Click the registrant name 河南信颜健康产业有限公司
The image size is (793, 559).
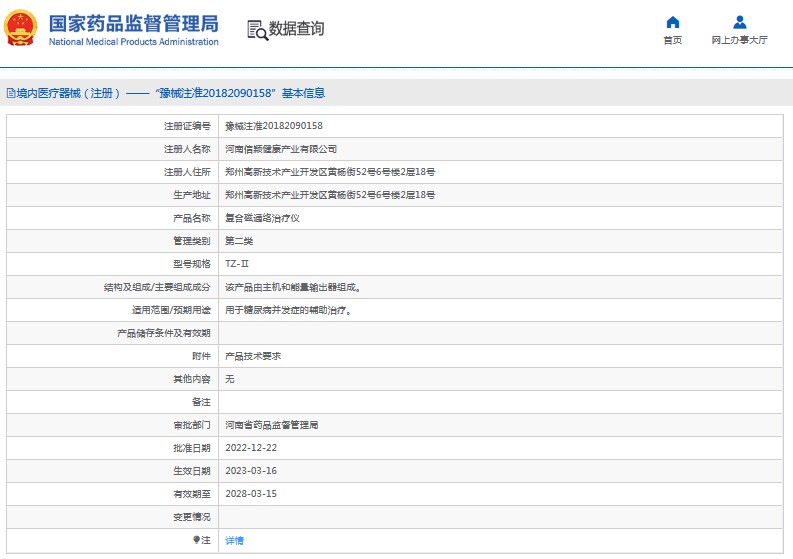coord(274,149)
